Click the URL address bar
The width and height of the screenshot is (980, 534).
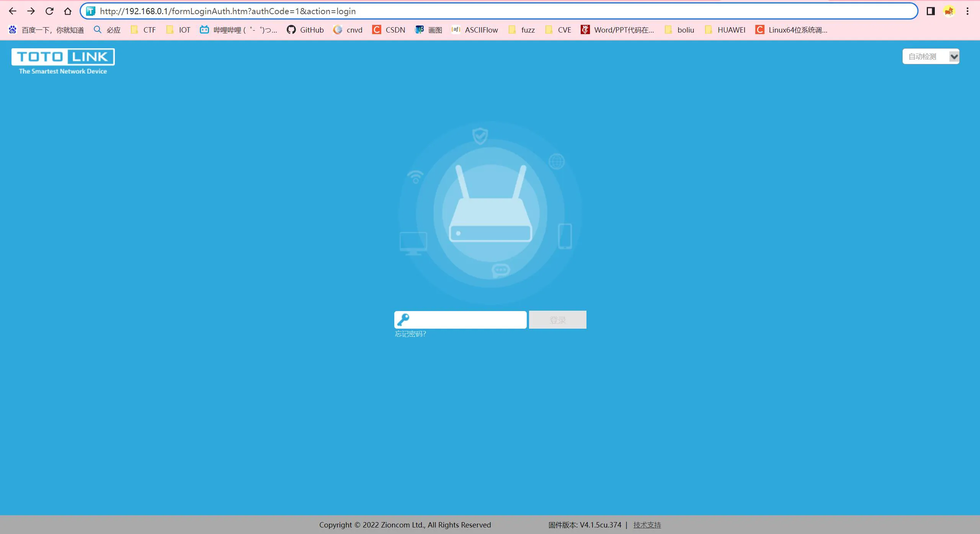pyautogui.click(x=498, y=11)
